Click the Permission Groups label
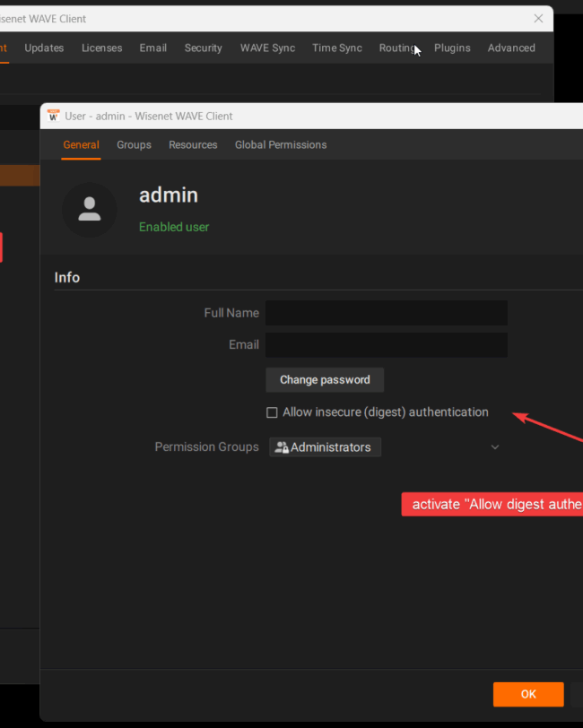 pos(206,446)
